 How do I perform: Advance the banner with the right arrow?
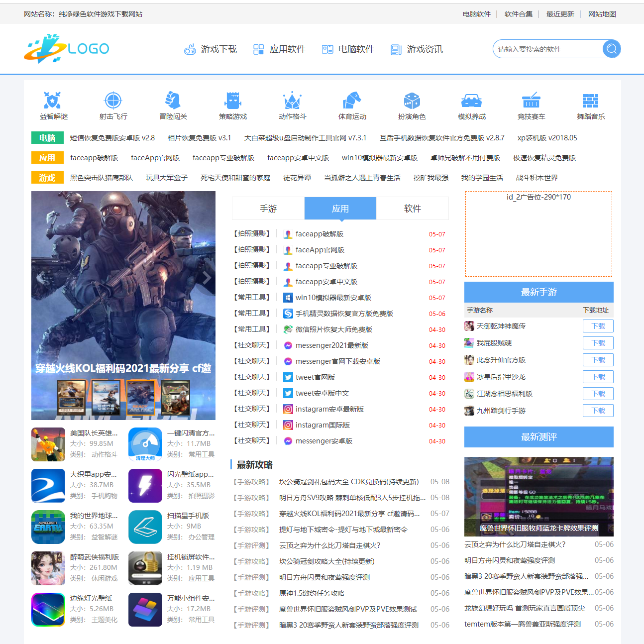pos(207,278)
